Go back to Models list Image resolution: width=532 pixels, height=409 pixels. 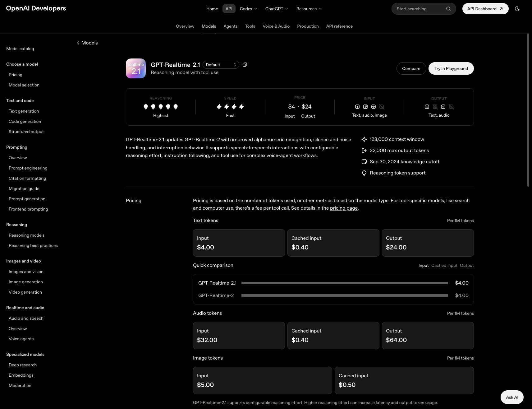click(87, 43)
